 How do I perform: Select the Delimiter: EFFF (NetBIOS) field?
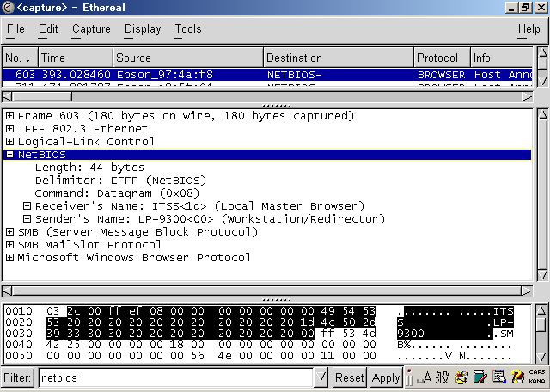pos(120,181)
